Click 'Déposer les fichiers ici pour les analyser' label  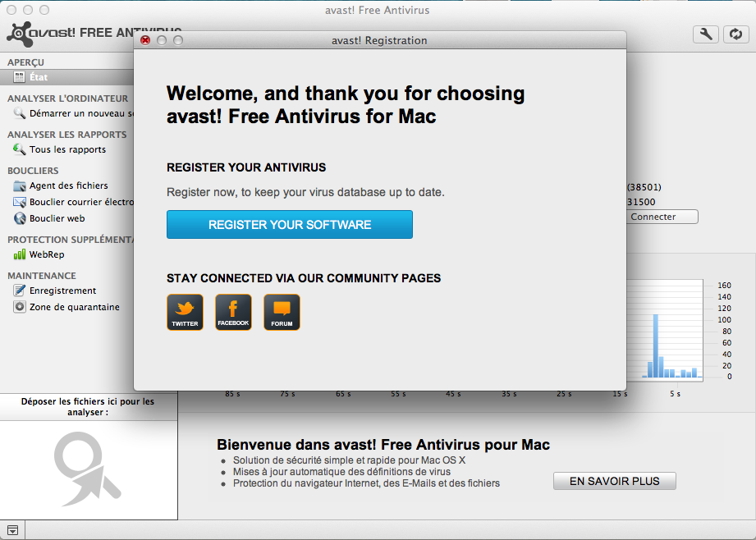coord(88,406)
